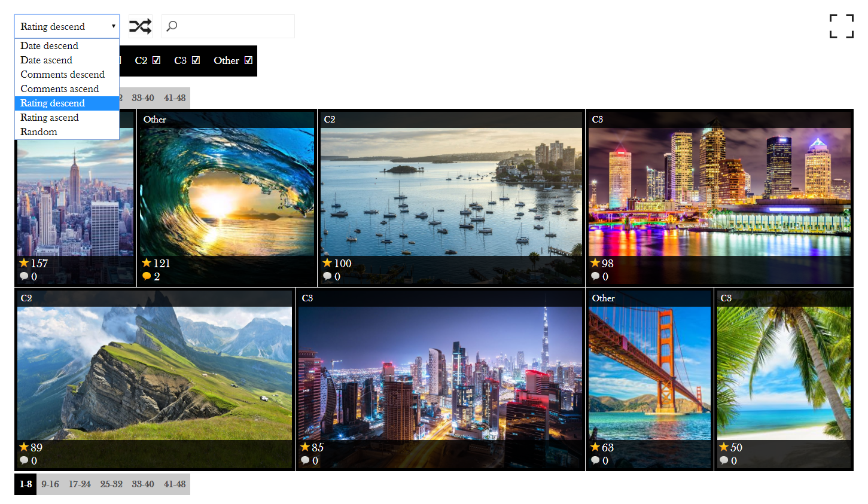The height and width of the screenshot is (504, 868).
Task: Click the comment count "2" on the wave image
Action: click(157, 277)
